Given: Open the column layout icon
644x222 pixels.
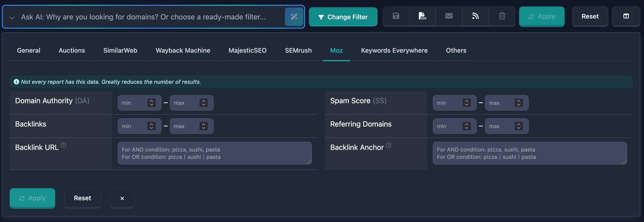Looking at the screenshot, I should pos(626,16).
